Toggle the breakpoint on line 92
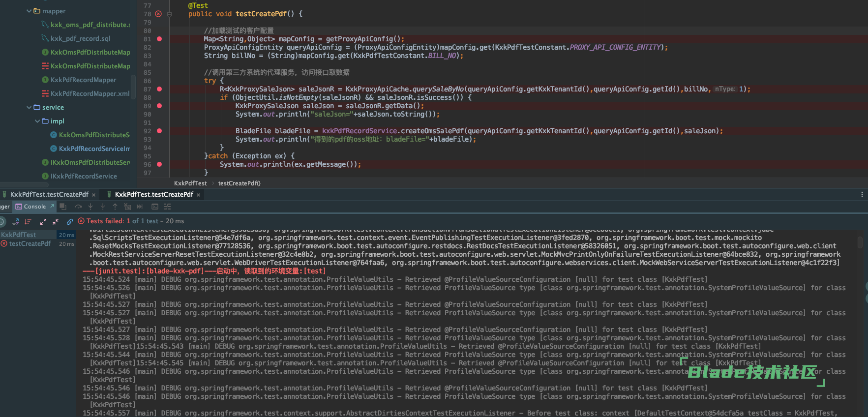Screen dimensions: 868x417 point(159,131)
